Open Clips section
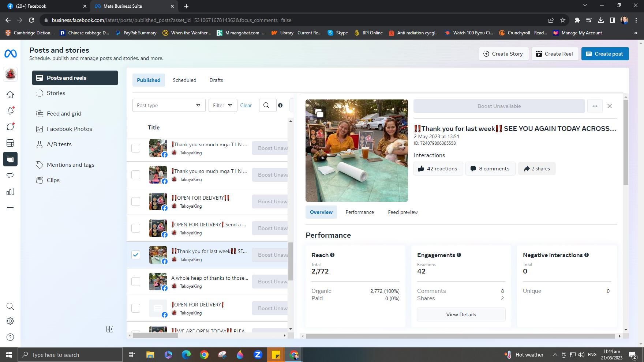 75,180
